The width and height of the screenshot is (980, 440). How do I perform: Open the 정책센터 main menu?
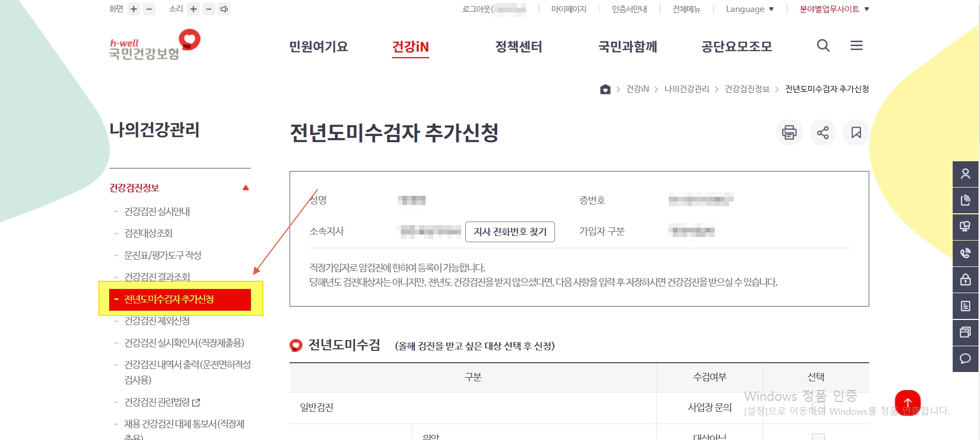point(518,46)
